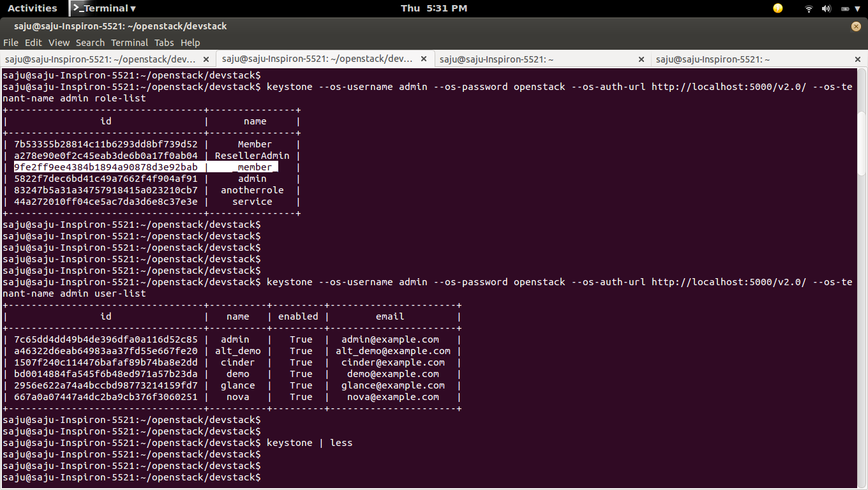Viewport: 868px width, 490px height.
Task: Close the first devstack terminal tab
Action: 206,57
